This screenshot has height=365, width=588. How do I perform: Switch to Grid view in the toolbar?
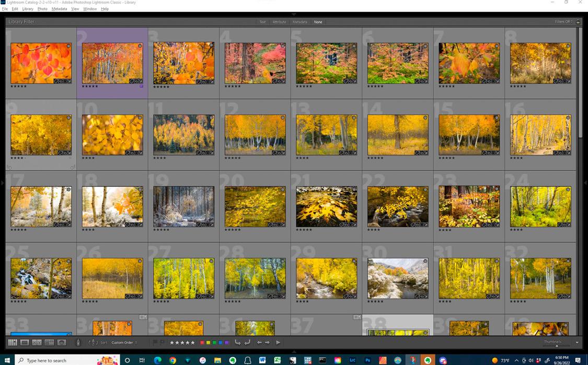(x=13, y=343)
